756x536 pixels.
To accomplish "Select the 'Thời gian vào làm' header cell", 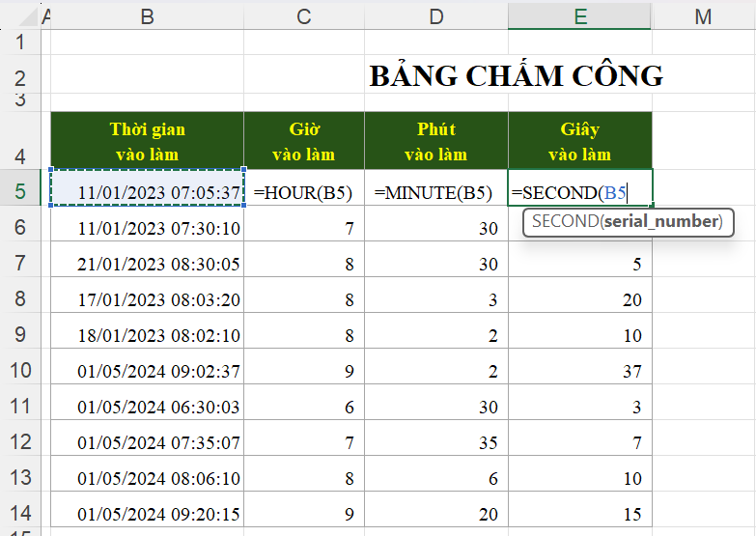I will (x=147, y=141).
